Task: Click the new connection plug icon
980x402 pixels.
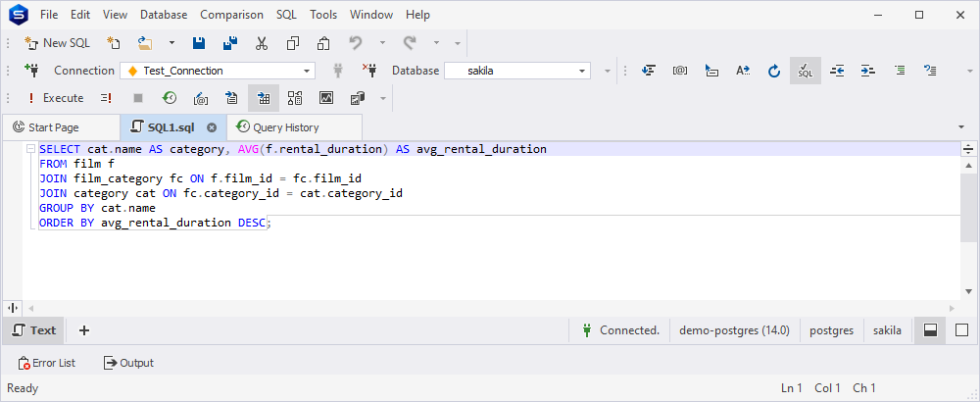Action: [31, 70]
